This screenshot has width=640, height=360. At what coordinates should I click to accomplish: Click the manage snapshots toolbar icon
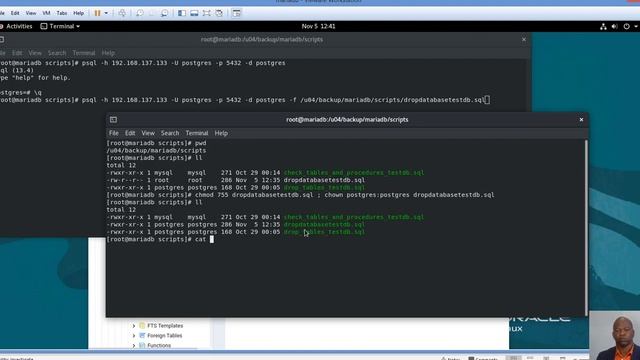[x=164, y=13]
